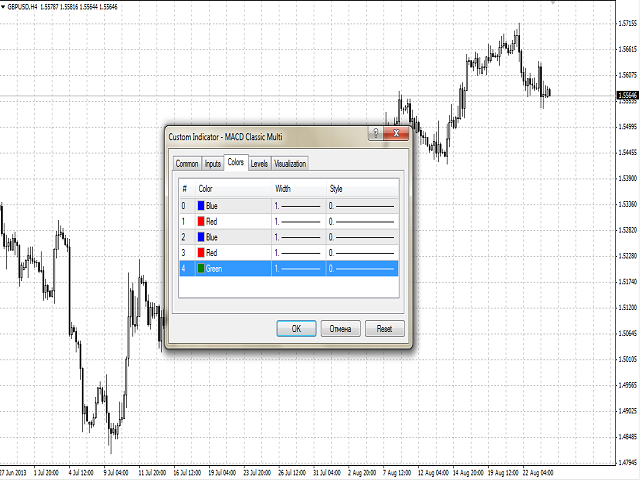Click the Color column header
The height and width of the screenshot is (480, 640).
(233, 189)
